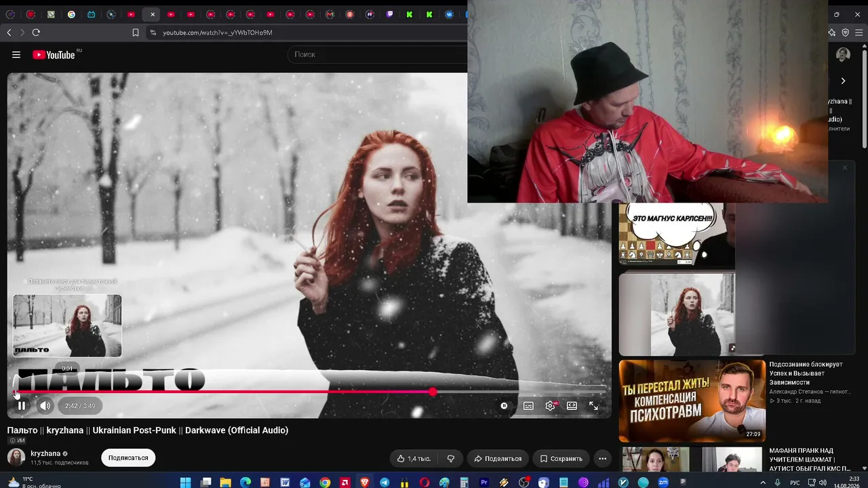Switch keyboard language РУС indicator
The height and width of the screenshot is (488, 868).
pyautogui.click(x=795, y=483)
